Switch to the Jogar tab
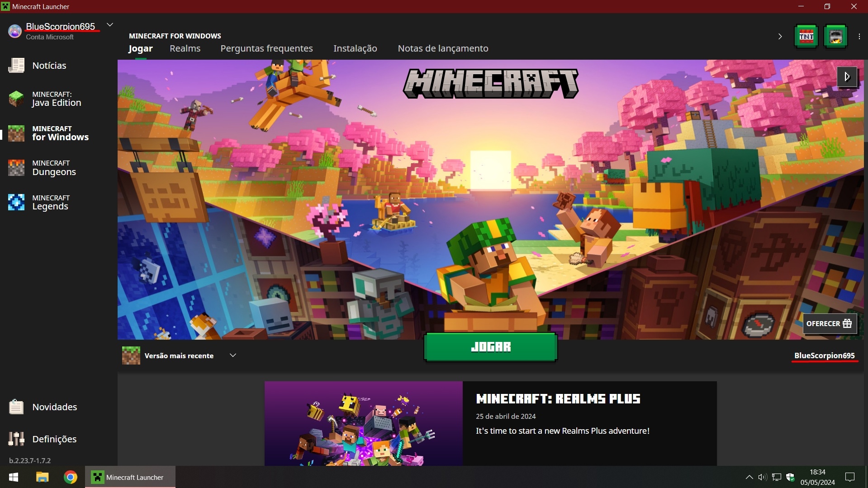 click(140, 48)
